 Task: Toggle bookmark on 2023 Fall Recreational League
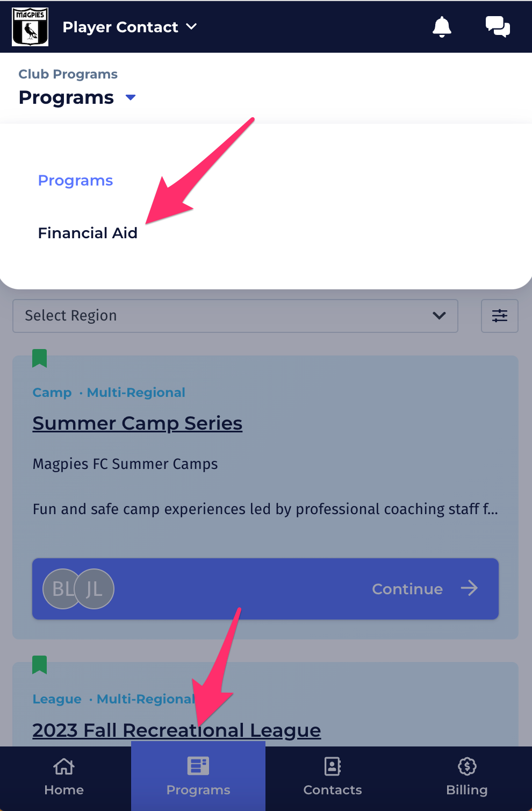tap(40, 665)
